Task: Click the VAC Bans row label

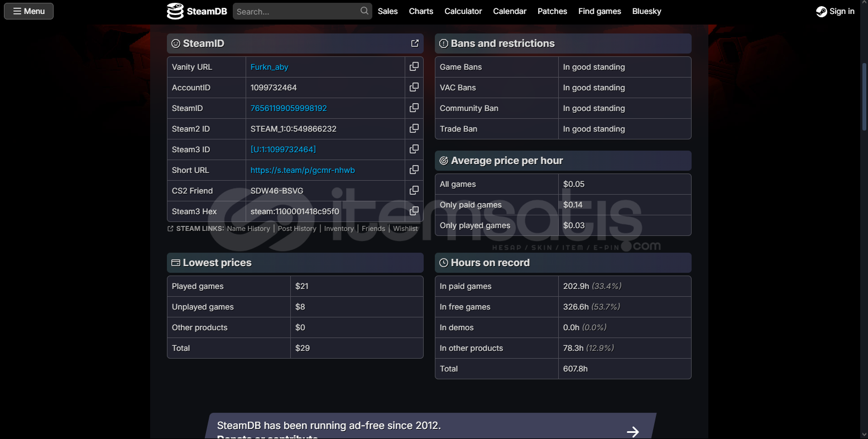Action: (x=458, y=88)
